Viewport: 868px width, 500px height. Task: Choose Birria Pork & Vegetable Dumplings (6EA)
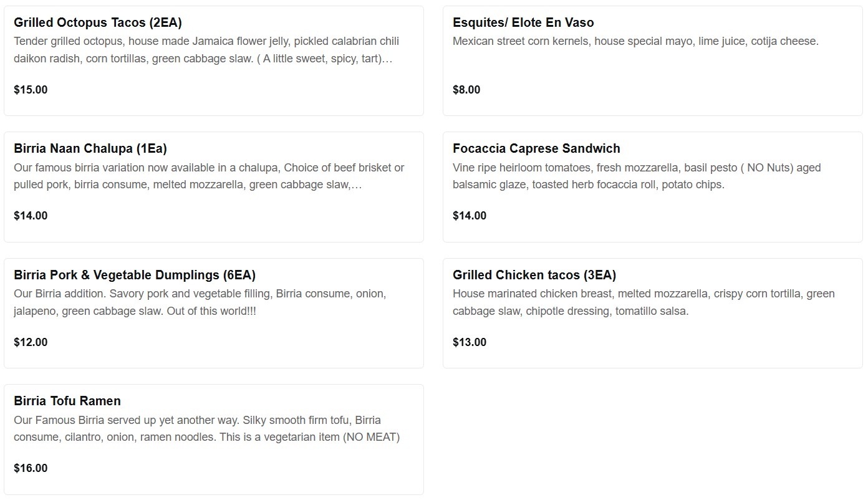[135, 275]
